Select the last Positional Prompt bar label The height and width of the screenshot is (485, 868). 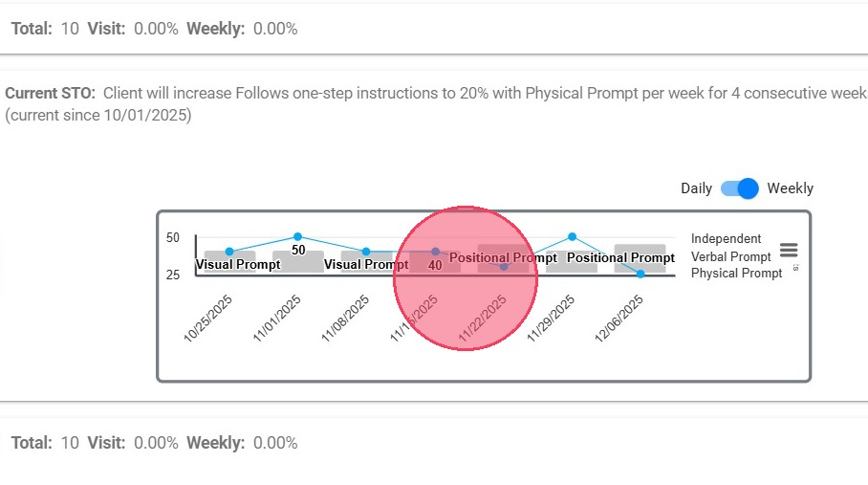(x=620, y=258)
